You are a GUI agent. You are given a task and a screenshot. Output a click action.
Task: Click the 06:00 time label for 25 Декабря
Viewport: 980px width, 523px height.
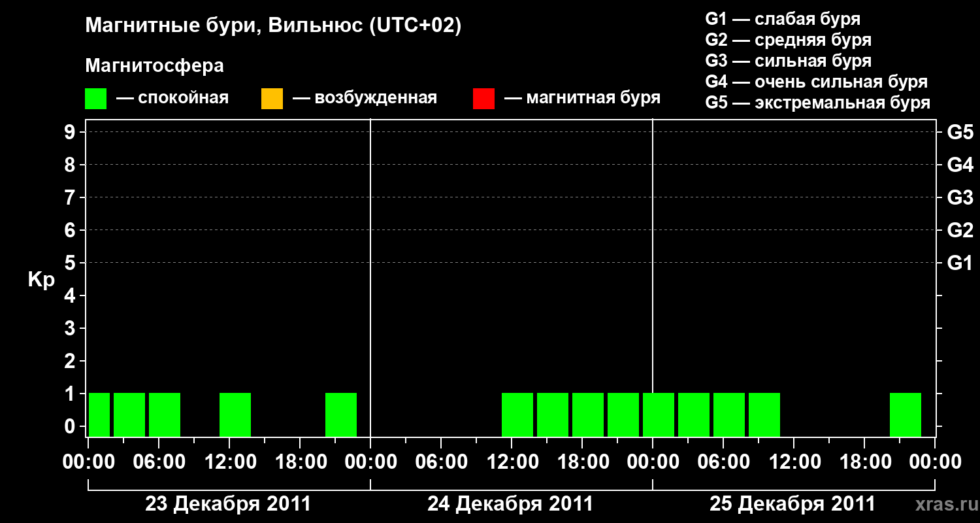click(x=723, y=462)
